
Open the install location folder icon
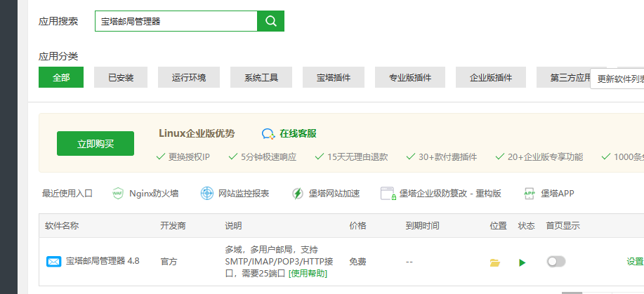(495, 263)
